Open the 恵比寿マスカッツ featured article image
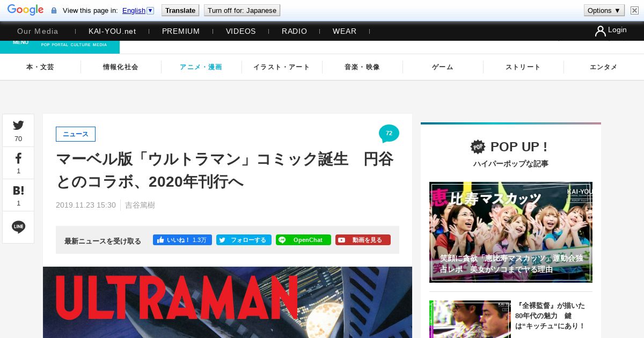644x338 pixels. coord(511,232)
